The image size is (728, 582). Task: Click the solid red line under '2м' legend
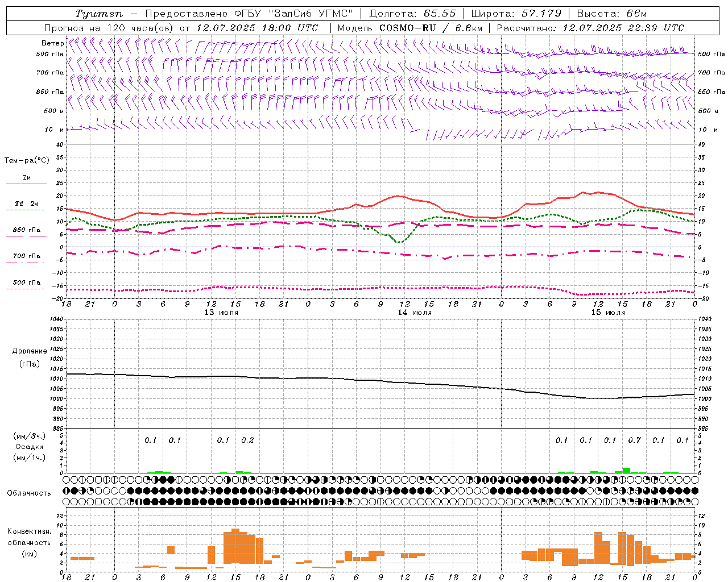click(27, 184)
